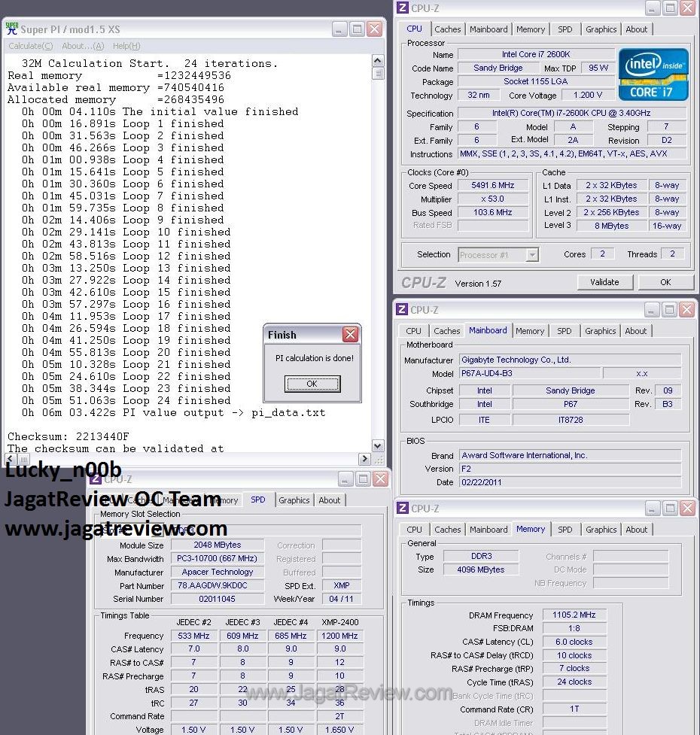
Task: Click CAS# Latency value 6.0 clocks
Action: (x=574, y=642)
